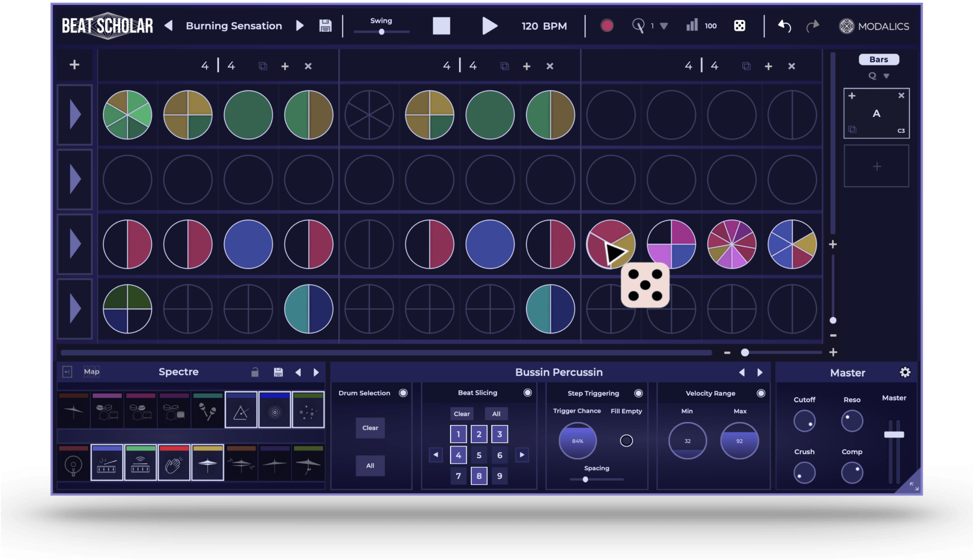973x560 pixels.
Task: Adjust the Swing slider
Action: pos(381,32)
